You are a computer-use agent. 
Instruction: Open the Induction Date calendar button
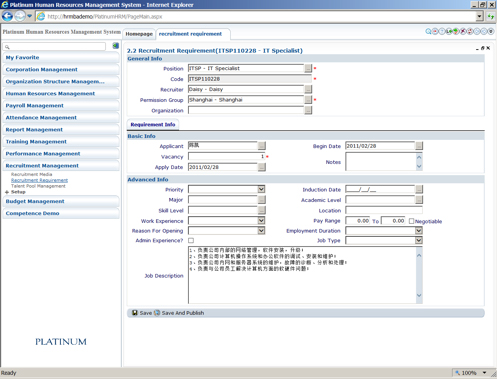tap(419, 189)
